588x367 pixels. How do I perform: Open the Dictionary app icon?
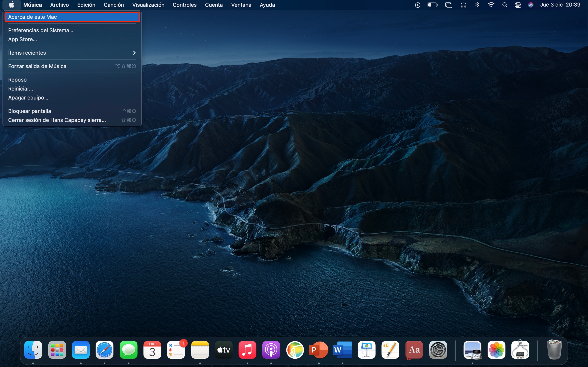(x=414, y=350)
